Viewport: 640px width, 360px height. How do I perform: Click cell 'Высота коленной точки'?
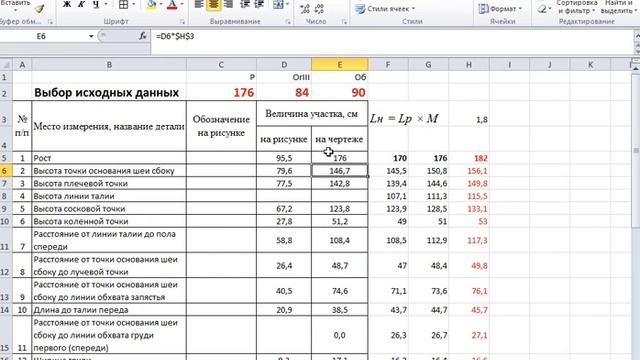(109, 221)
